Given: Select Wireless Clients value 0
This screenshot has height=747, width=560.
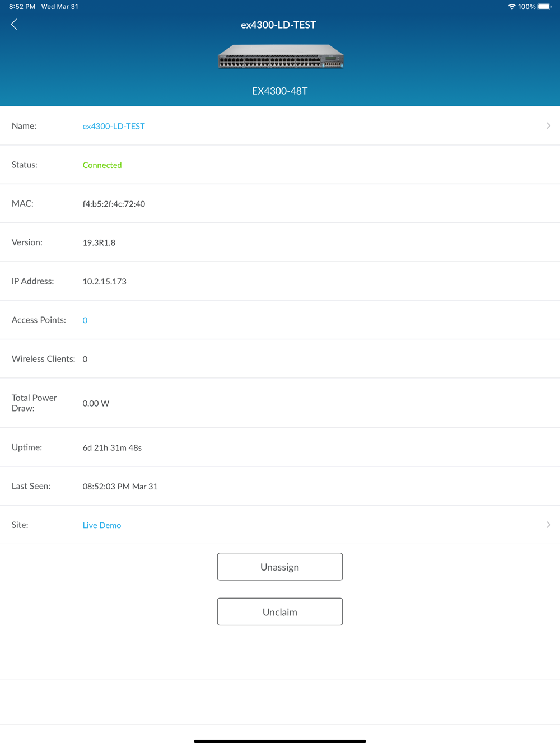Looking at the screenshot, I should point(85,359).
